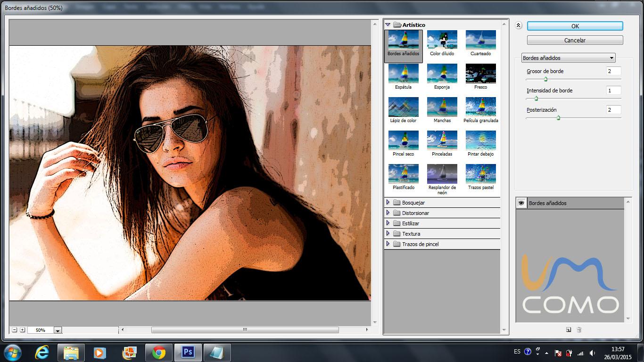Open the 50% zoom level dropdown
Image resolution: width=644 pixels, height=362 pixels.
58,330
